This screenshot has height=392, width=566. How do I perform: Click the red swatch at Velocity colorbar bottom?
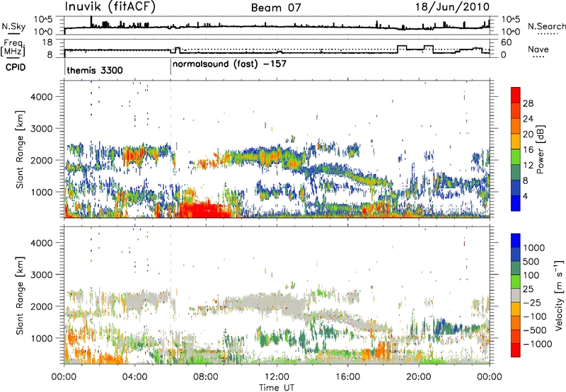[516, 350]
